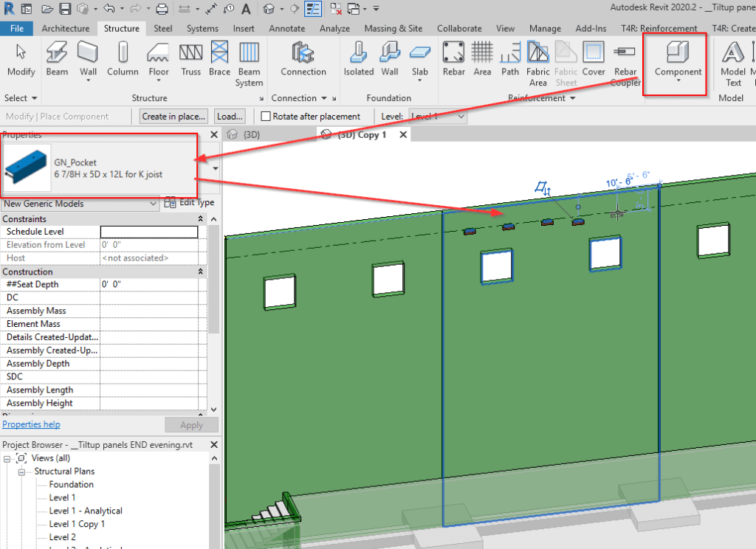756x549 pixels.
Task: Open the Properties help link
Action: coord(31,424)
